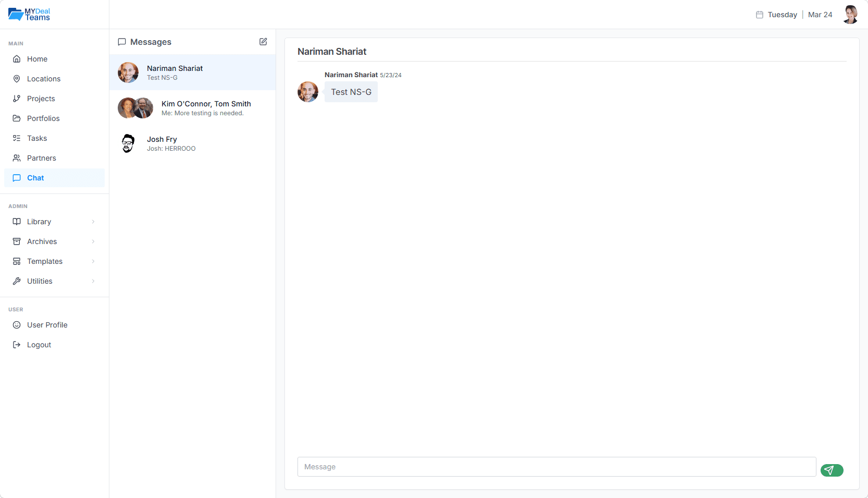
Task: Open the Josh Fry conversation
Action: click(x=192, y=143)
